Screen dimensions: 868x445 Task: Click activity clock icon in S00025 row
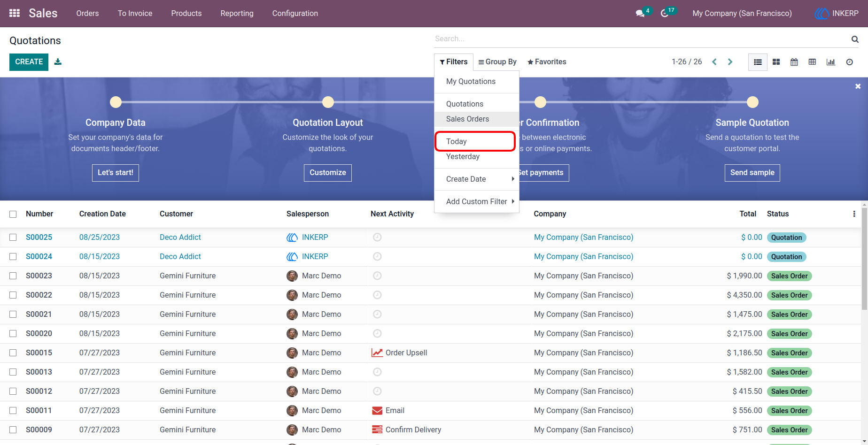[377, 237]
